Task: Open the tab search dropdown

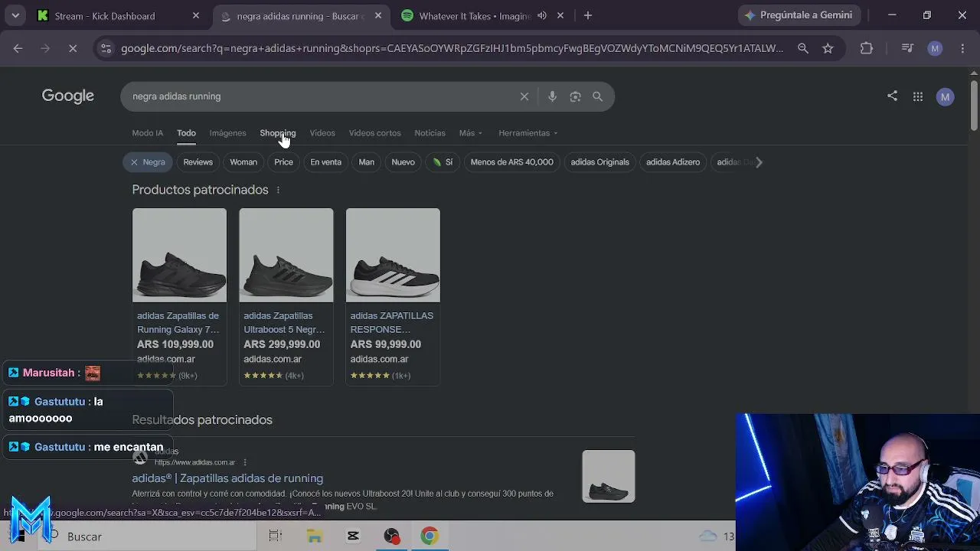Action: pos(15,15)
